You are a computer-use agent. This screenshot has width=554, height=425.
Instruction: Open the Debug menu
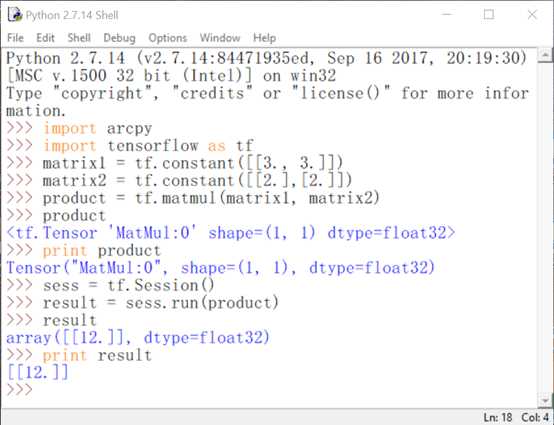coord(119,38)
